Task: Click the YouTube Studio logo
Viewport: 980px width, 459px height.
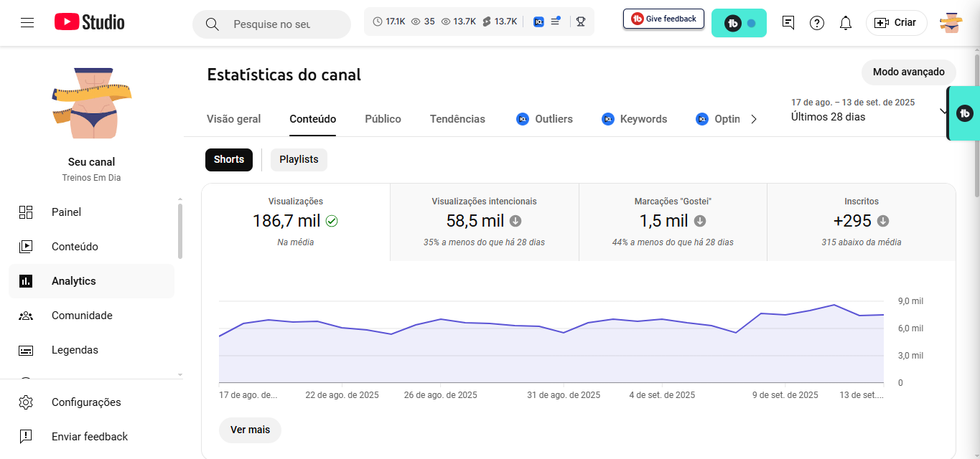Action: pos(90,23)
